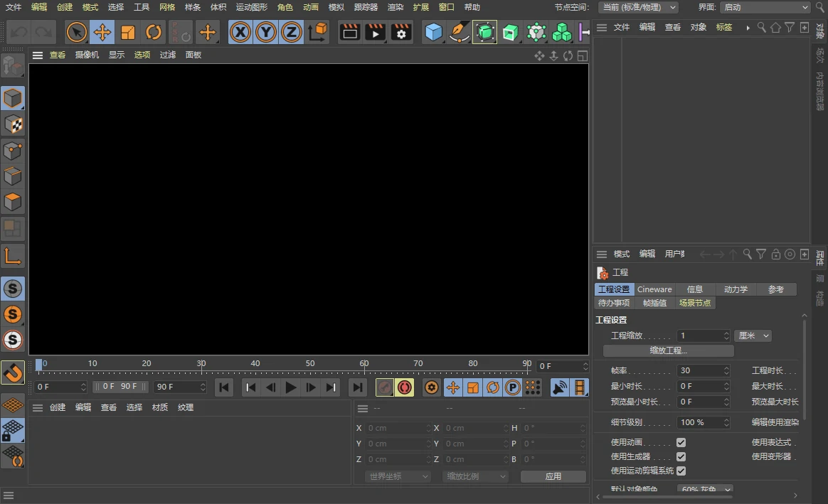
Task: Disable the 使用动画 checkbox
Action: coord(681,442)
